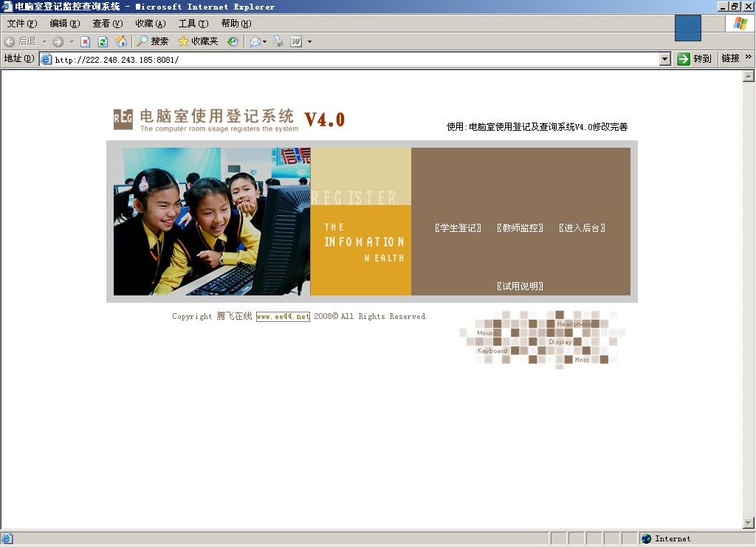Open the Back button dropdown arrow
Viewport: 756px width, 548px height.
coord(44,41)
